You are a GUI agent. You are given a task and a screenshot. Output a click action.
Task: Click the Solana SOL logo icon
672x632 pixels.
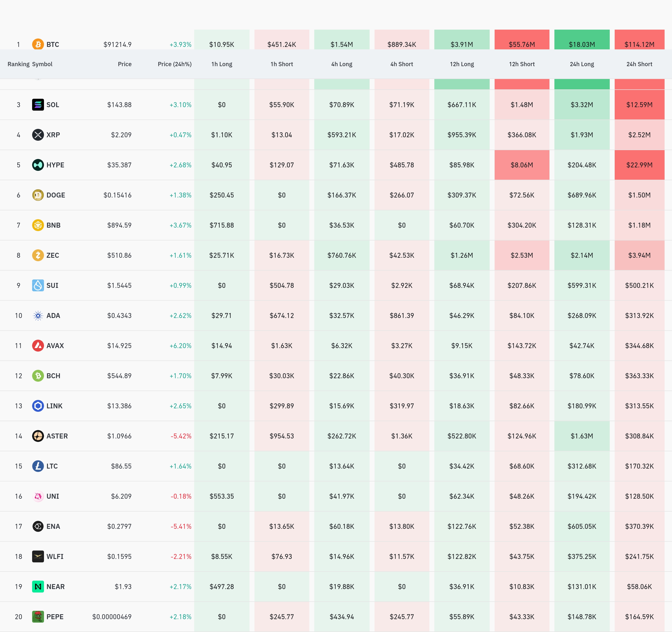38,105
